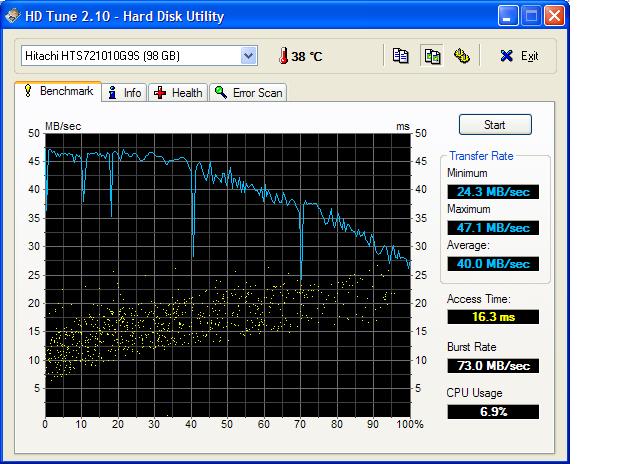Click the CPU Usage value 6.9%
This screenshot has width=640, height=464.
click(493, 411)
